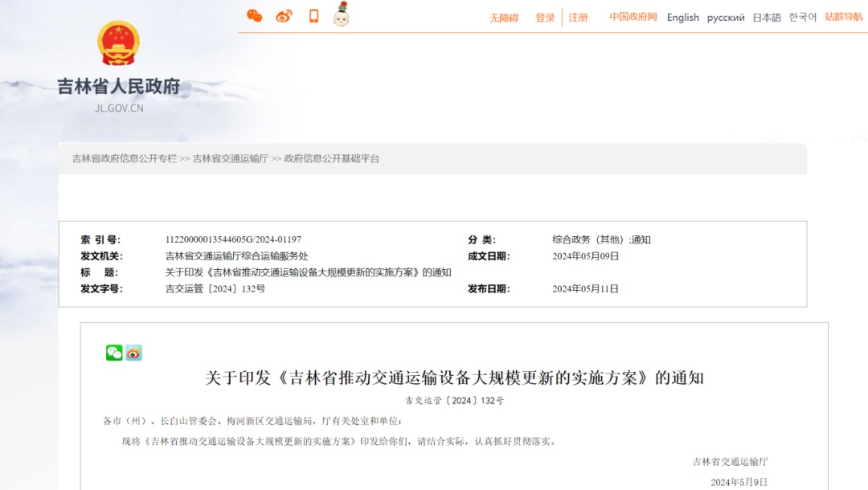Viewport: 868px width, 490px height.
Task: Click the 发文机关 label
Action: [x=101, y=256]
